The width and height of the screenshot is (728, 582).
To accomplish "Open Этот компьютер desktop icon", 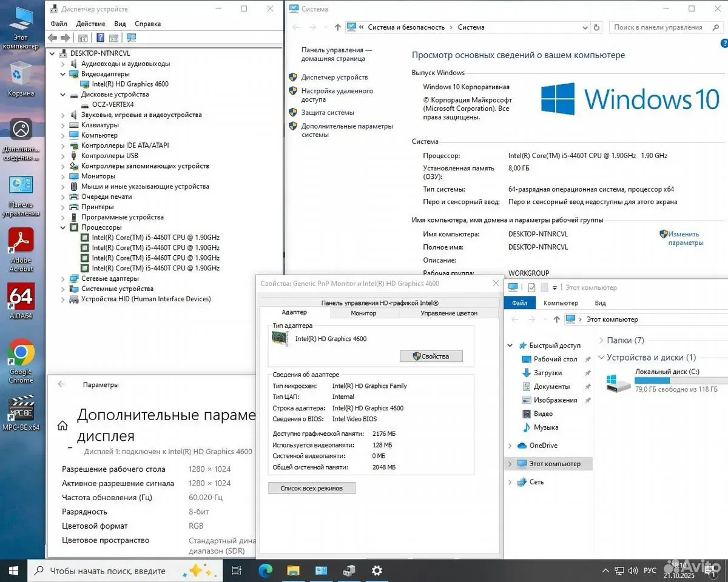I will pos(21,28).
